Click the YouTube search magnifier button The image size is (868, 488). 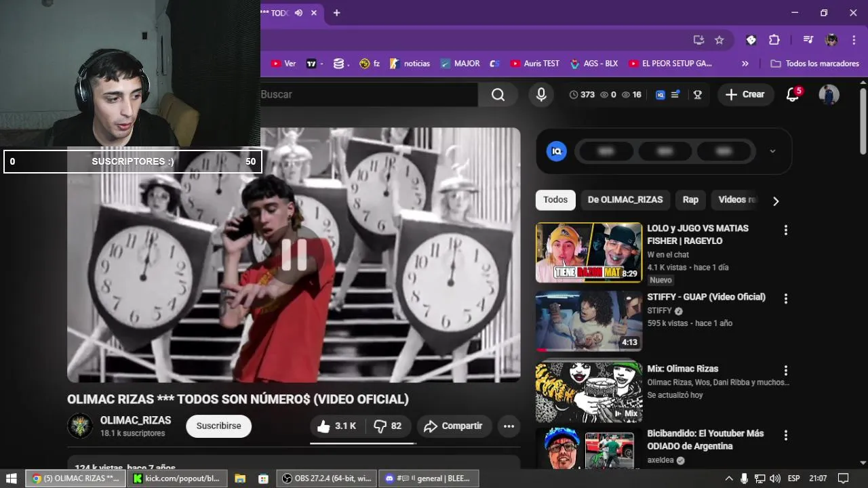pos(498,95)
